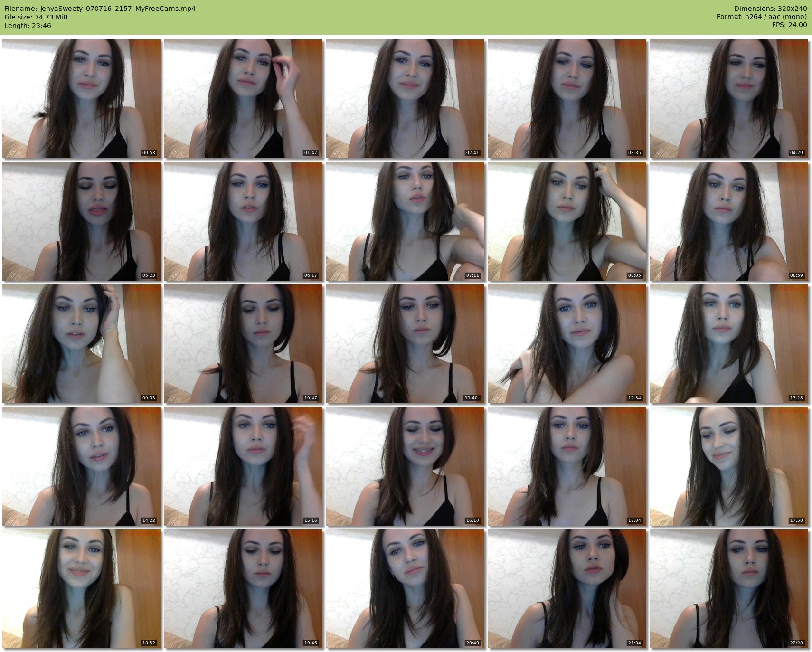Image resolution: width=812 pixels, height=652 pixels.
Task: Pick the thumbnail marked 12:34
Action: click(x=567, y=344)
